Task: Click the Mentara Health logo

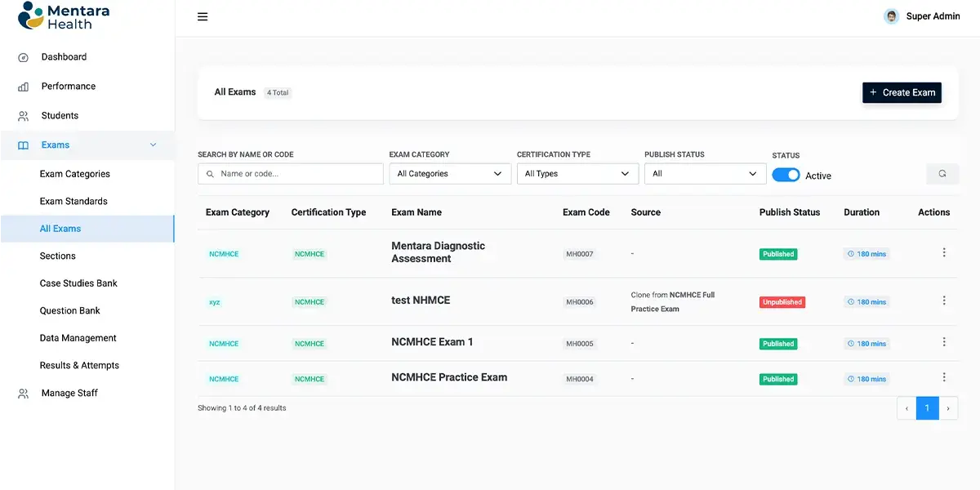Action: [x=64, y=16]
